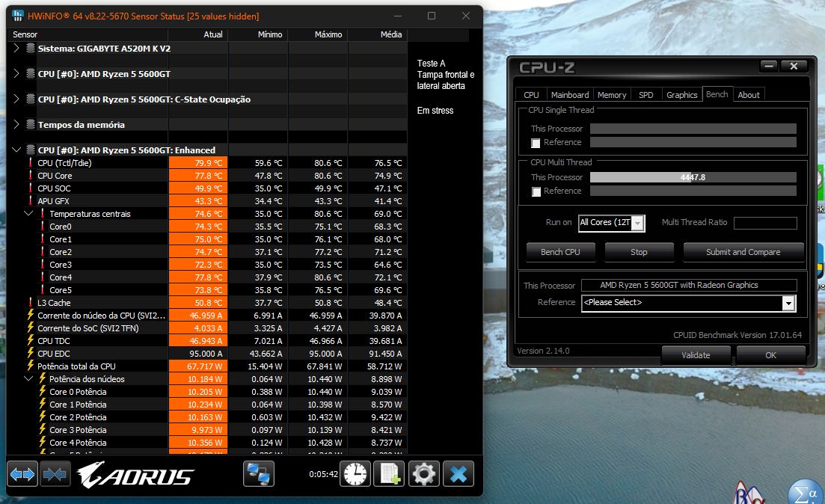Screen dimensions: 825x504
Task: Click thermometer icon beside L3 Cache
Action: (31, 303)
